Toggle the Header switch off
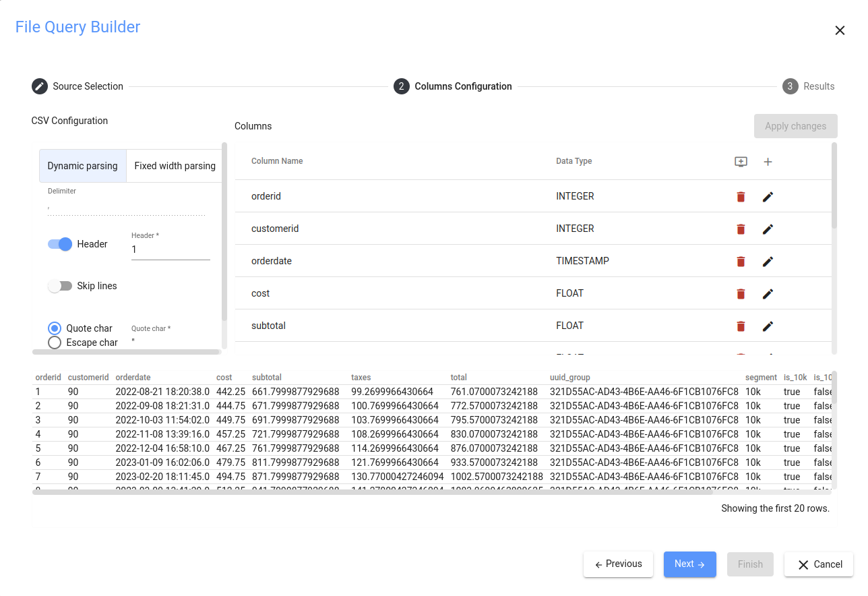Screen dimensions: 868x596 (60, 244)
